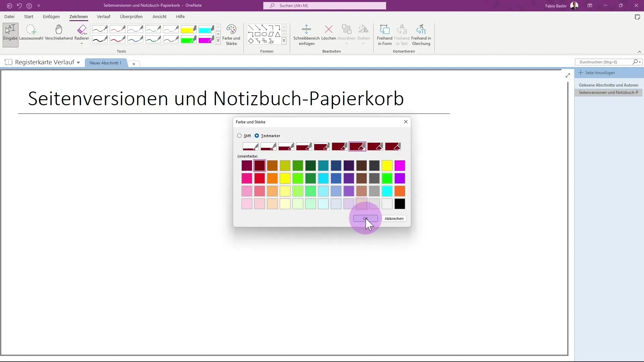The image size is (644, 362).
Task: Choose the fifth highlighter thickness option
Action: [x=322, y=146]
